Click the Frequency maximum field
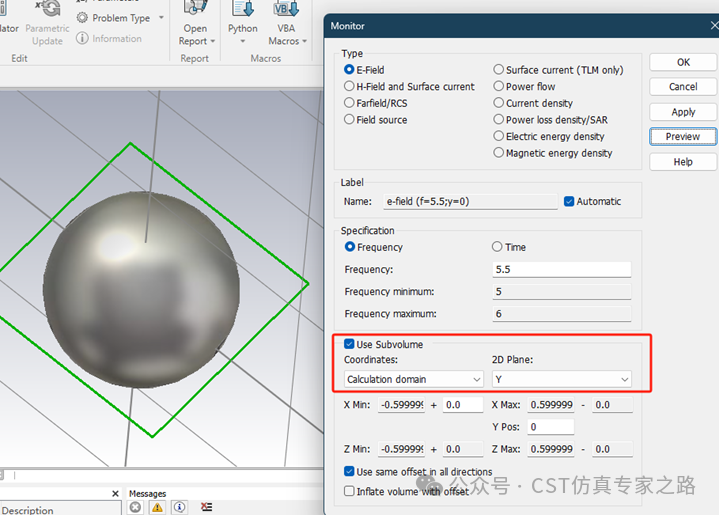This screenshot has height=515, width=719. coord(562,314)
